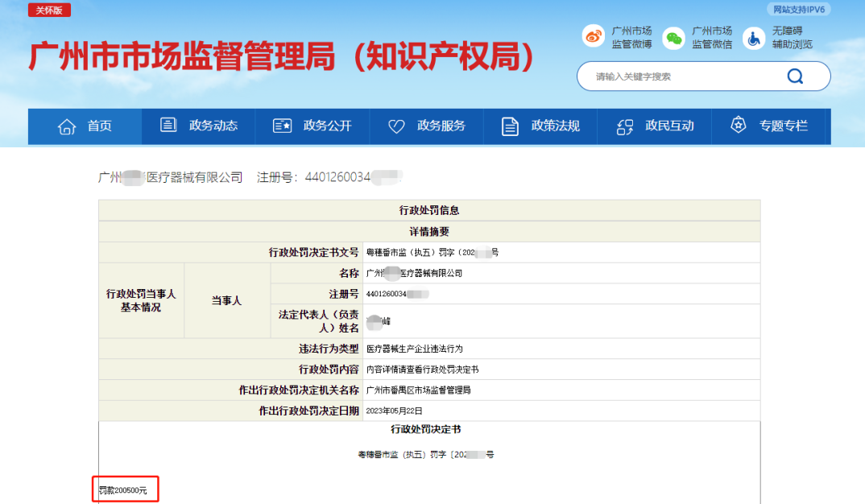Open 广州市场监管微博 link

[x=631, y=38]
